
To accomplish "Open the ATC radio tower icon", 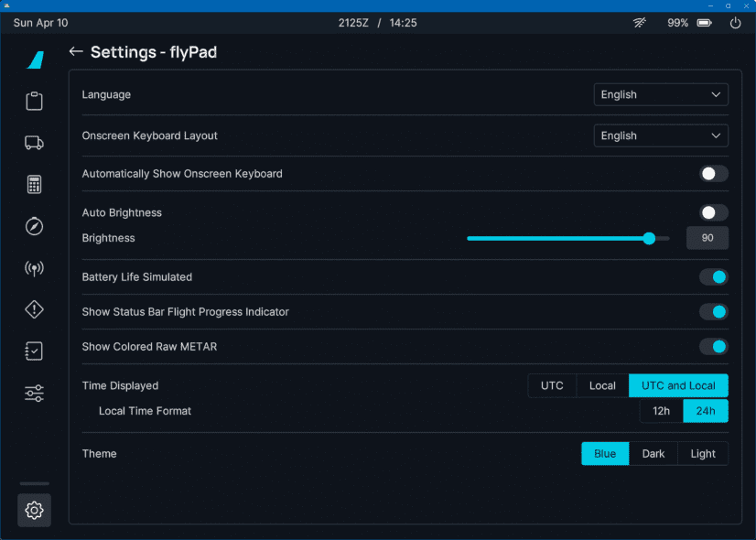I will [34, 268].
